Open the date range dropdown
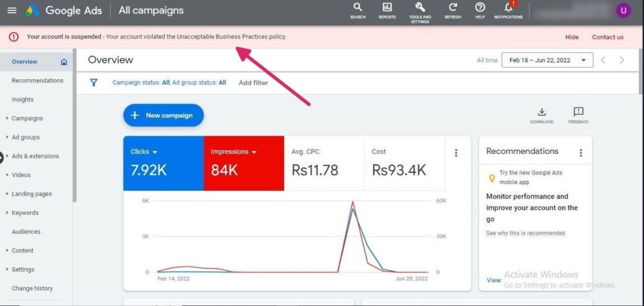This screenshot has height=306, width=644. pyautogui.click(x=547, y=60)
